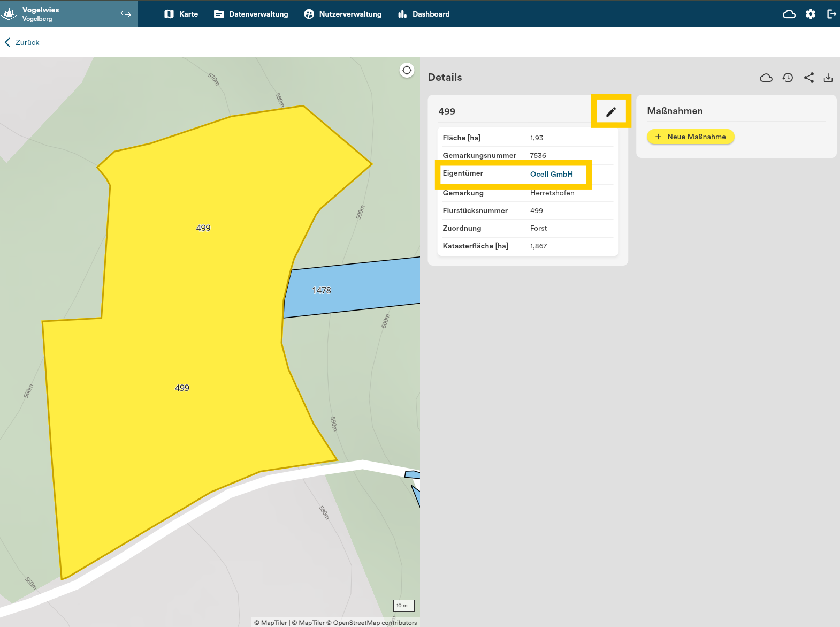Open settings gear in top bar
840x627 pixels.
810,14
